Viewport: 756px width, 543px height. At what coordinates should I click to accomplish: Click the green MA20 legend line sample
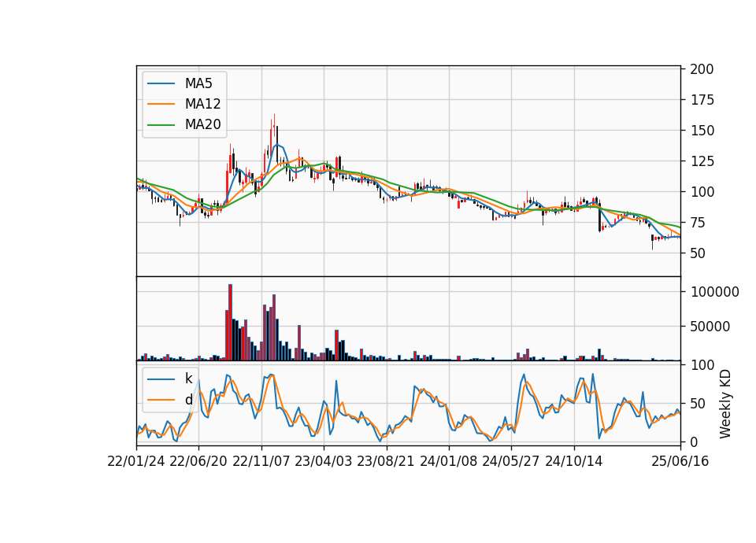(161, 124)
